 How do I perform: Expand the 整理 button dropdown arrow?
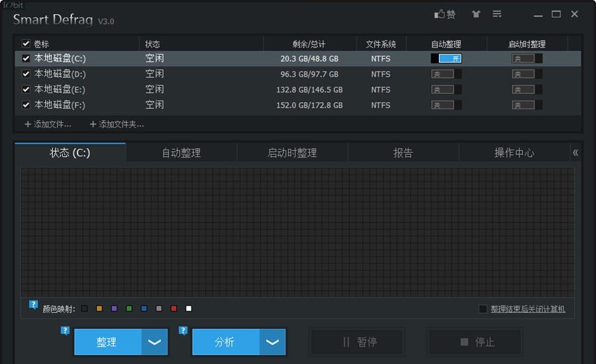[x=154, y=342]
